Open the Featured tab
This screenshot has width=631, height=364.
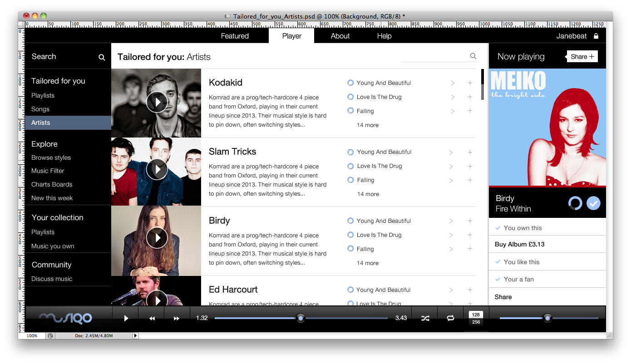235,36
